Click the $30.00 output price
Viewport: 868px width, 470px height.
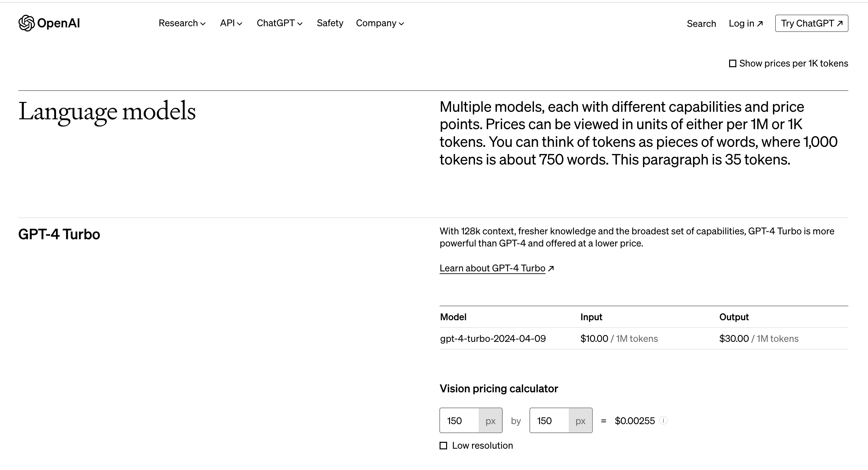click(x=734, y=339)
